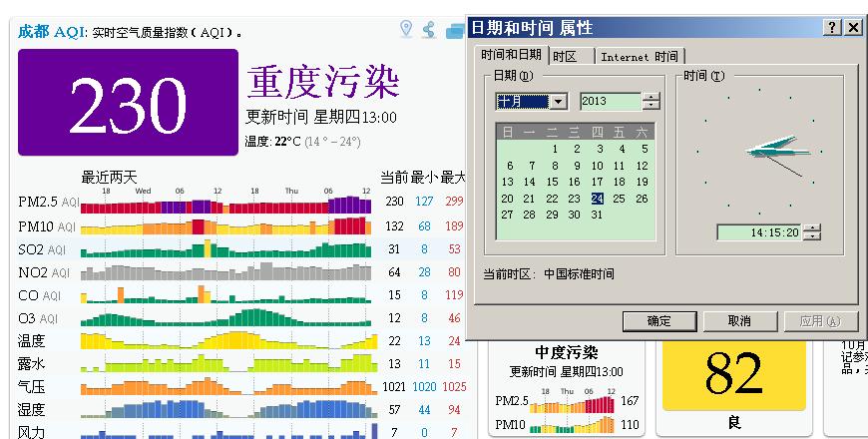Click the O3 AQI history chart
The height and width of the screenshot is (439, 868).
tap(225, 317)
